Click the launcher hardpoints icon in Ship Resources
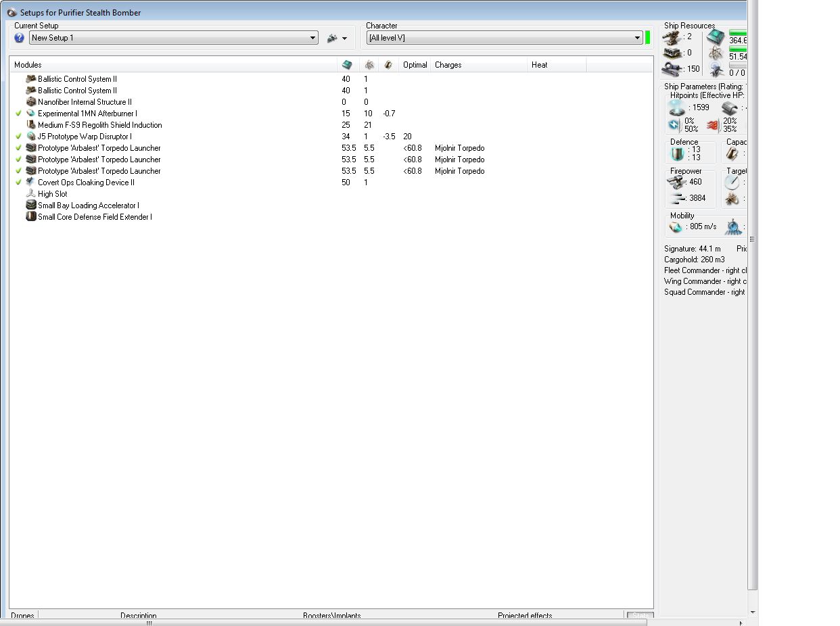This screenshot has width=840, height=626. click(672, 53)
